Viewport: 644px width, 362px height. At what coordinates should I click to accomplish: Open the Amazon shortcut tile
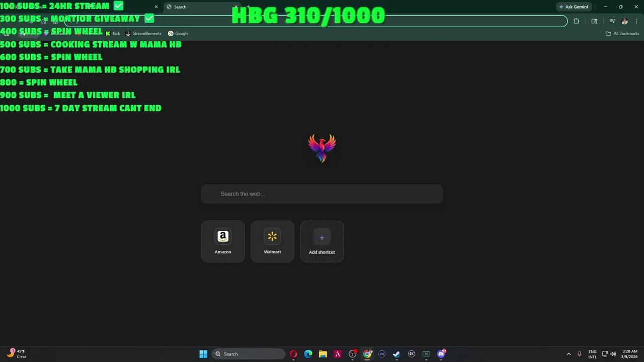coord(223,241)
